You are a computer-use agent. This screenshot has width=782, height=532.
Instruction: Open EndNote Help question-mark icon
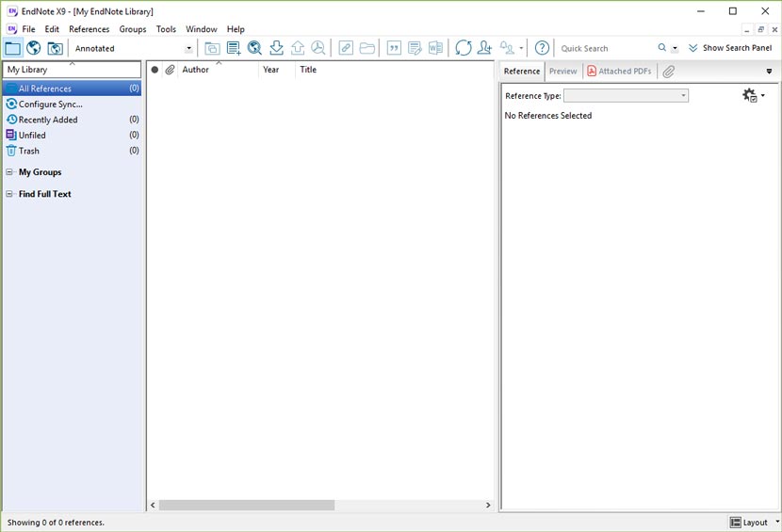click(x=542, y=48)
